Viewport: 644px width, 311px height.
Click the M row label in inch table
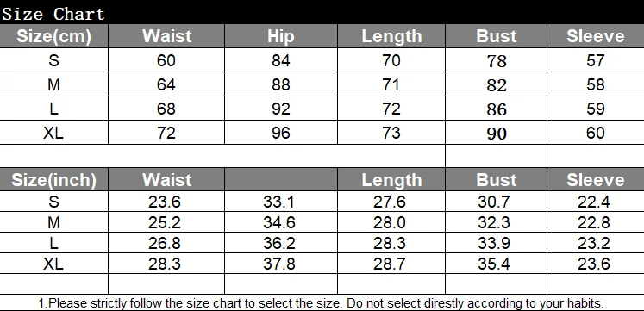coord(53,222)
